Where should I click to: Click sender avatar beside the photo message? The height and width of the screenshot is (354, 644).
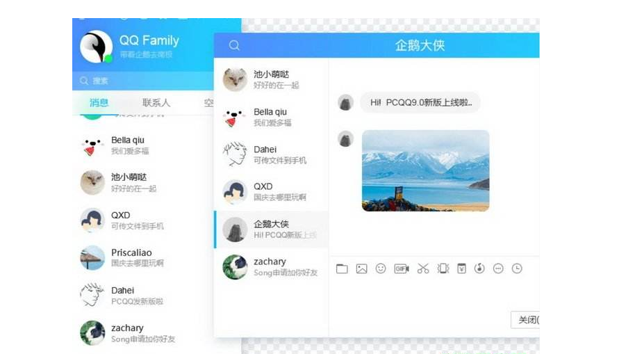pyautogui.click(x=346, y=139)
